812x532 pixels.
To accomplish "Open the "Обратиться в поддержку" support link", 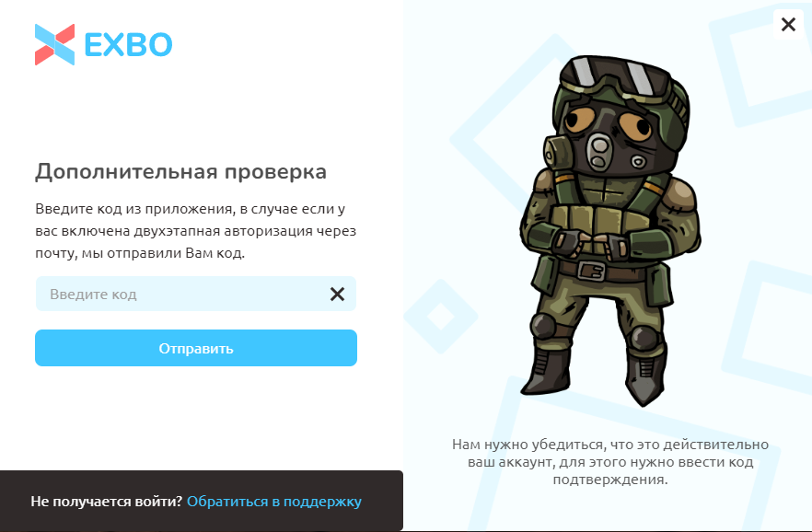I will (274, 502).
